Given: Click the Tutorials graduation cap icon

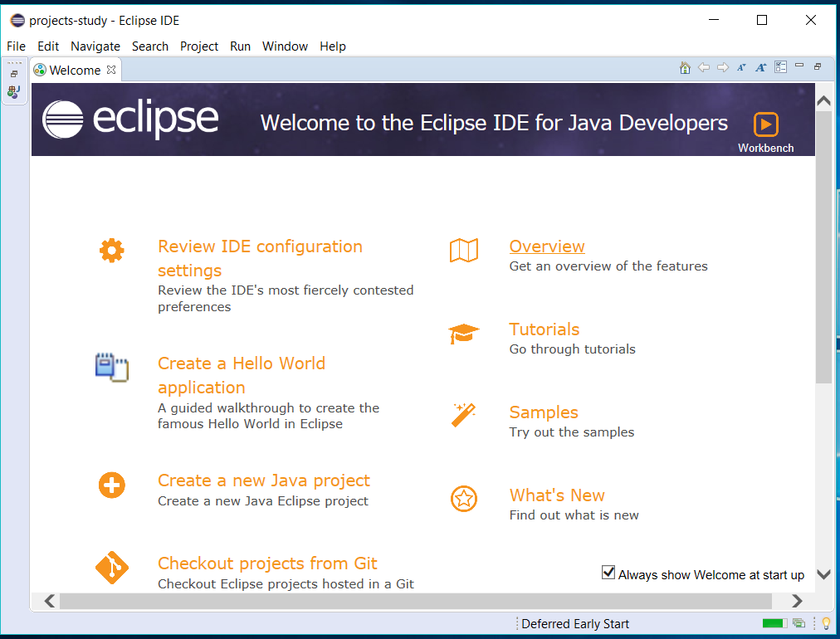Looking at the screenshot, I should tap(463, 333).
